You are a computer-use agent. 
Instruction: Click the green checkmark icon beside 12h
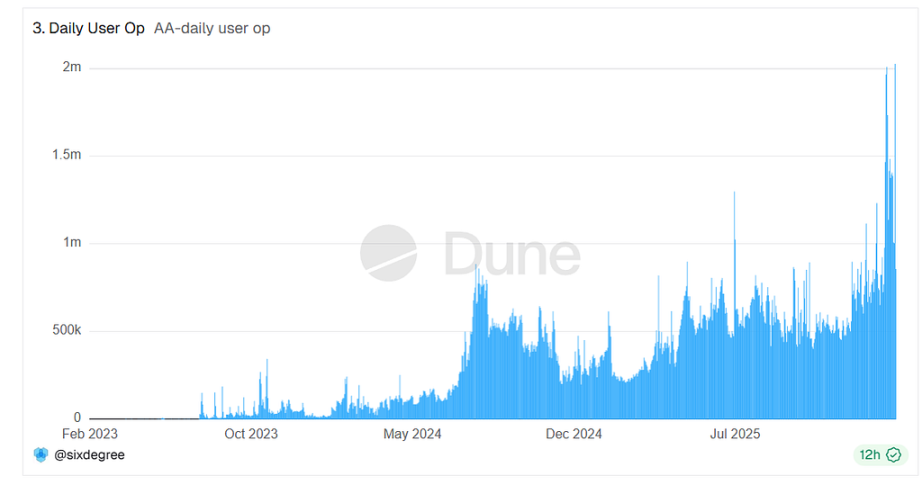point(894,455)
